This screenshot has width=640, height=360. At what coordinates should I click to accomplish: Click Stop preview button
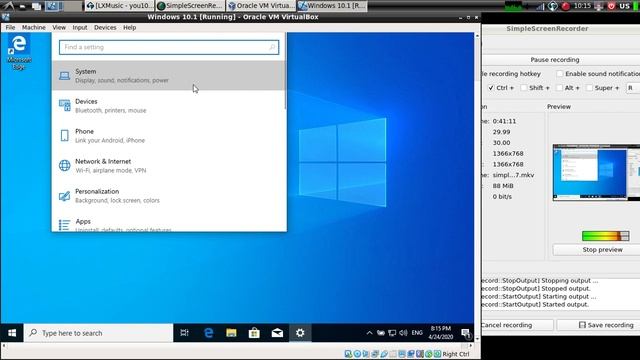(596, 249)
